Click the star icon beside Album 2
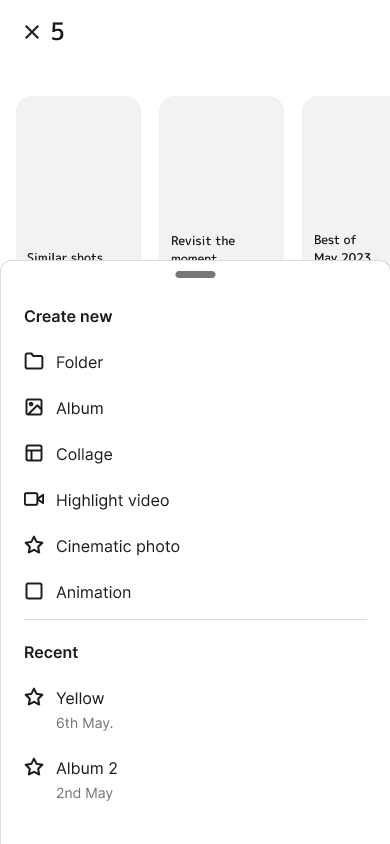Image resolution: width=390 pixels, height=844 pixels. 34,767
